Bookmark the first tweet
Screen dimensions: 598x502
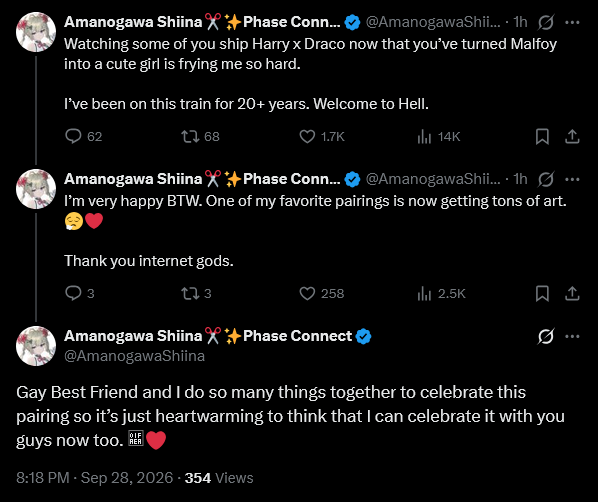[x=542, y=136]
